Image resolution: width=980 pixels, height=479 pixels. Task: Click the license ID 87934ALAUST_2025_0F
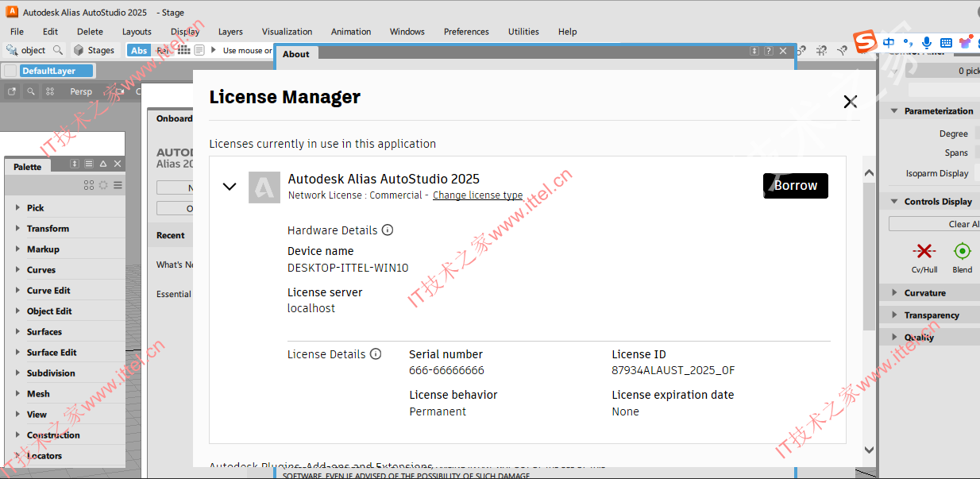click(x=673, y=370)
